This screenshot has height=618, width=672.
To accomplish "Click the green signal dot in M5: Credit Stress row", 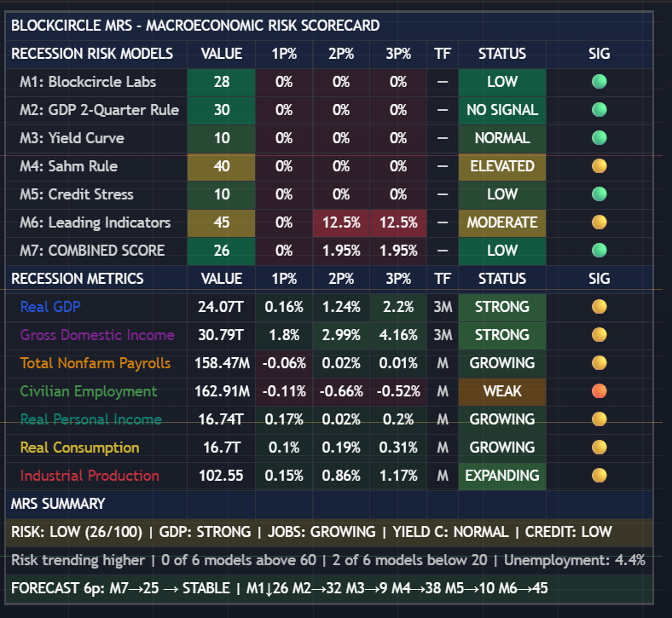I will point(600,194).
